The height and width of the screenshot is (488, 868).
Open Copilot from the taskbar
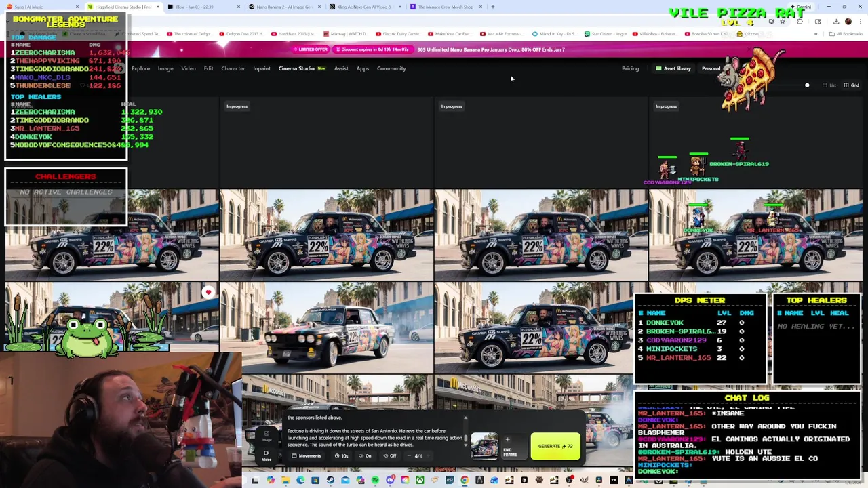(271, 480)
